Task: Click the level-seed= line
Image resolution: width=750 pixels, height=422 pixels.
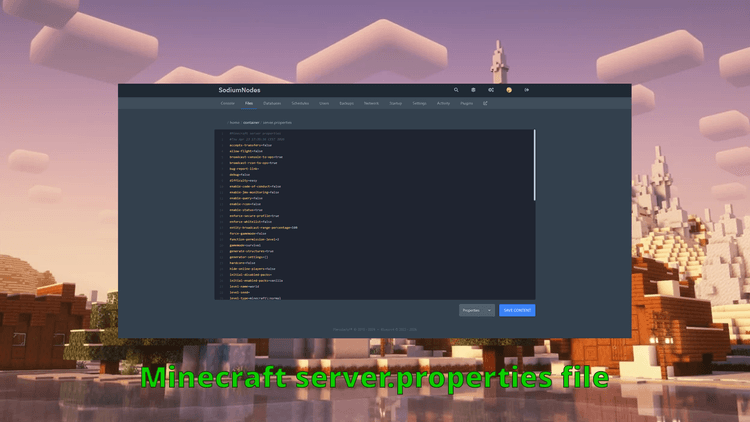Action: [240, 292]
